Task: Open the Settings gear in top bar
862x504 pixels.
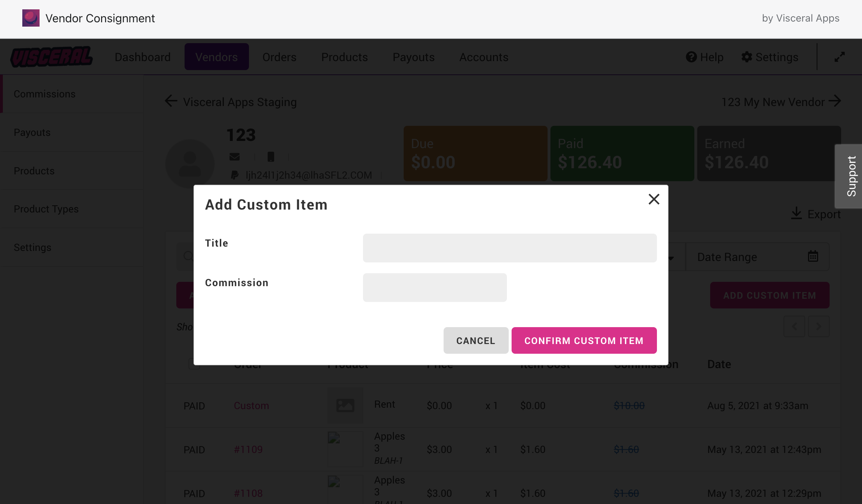Action: tap(747, 57)
